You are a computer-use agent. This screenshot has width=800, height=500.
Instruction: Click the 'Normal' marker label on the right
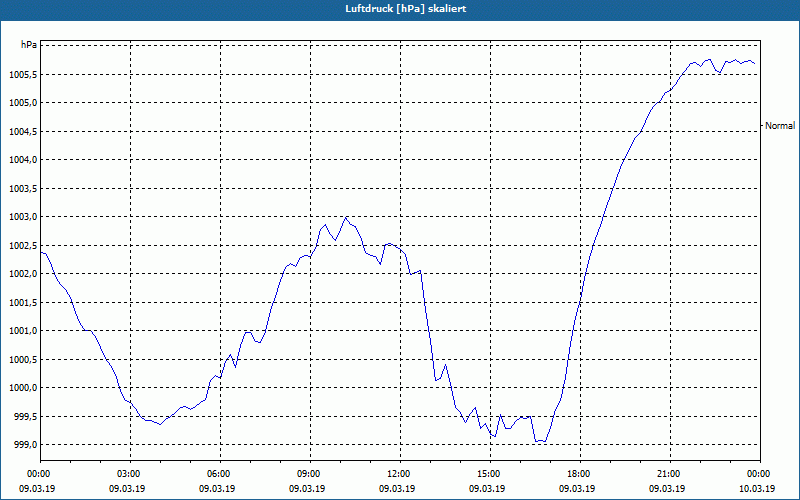coord(780,126)
